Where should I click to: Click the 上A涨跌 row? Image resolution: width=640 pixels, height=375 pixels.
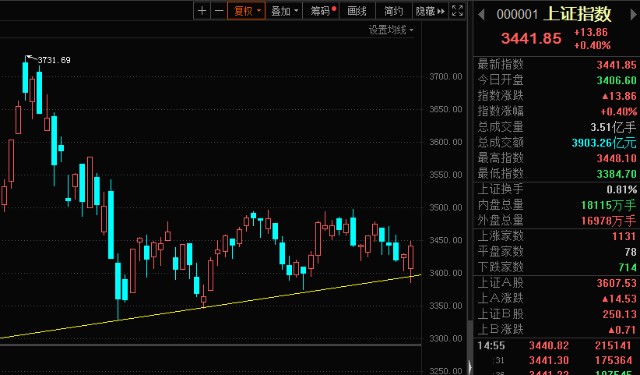tap(557, 298)
